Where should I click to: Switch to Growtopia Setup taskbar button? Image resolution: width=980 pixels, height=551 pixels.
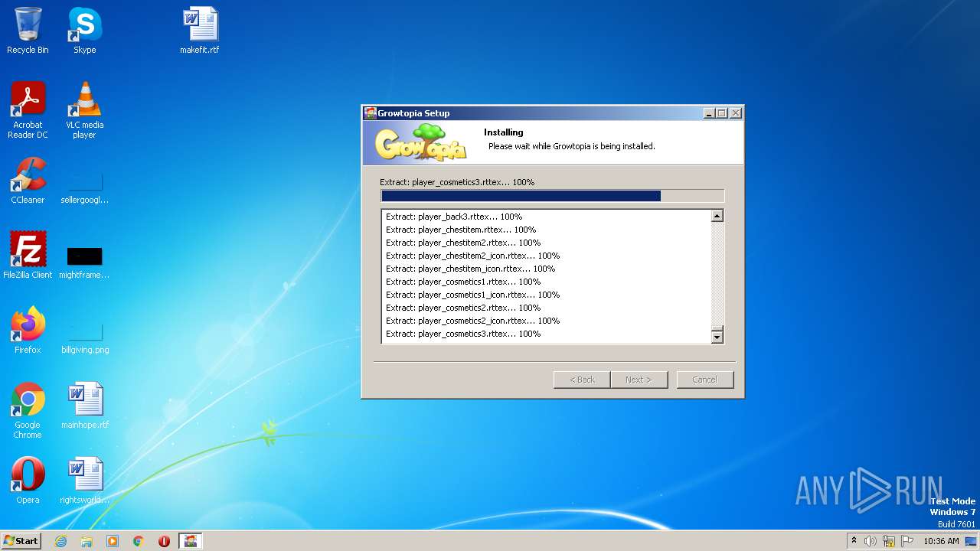pyautogui.click(x=191, y=541)
